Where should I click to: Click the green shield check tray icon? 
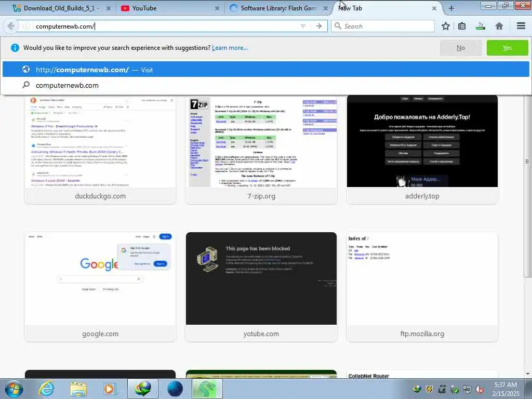(455, 390)
